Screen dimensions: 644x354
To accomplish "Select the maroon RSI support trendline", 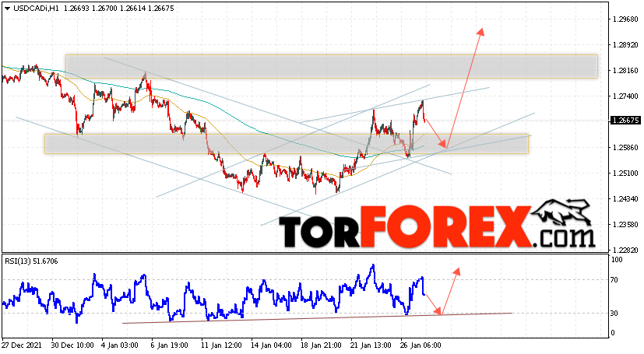I will click(318, 318).
